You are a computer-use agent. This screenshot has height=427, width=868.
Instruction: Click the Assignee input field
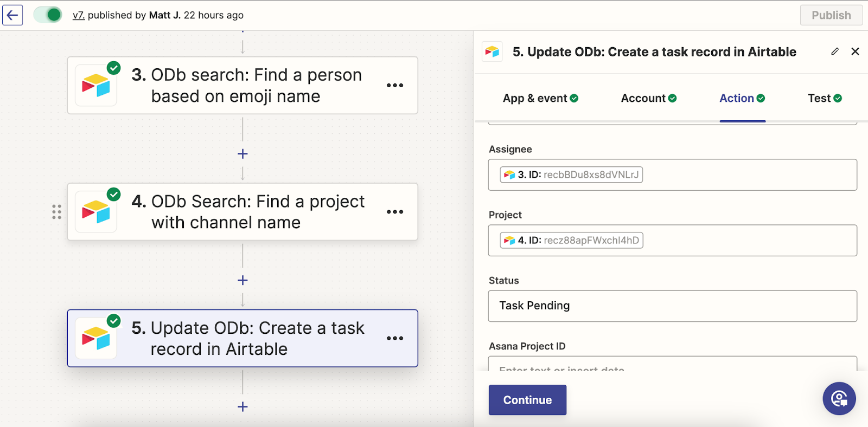click(673, 174)
